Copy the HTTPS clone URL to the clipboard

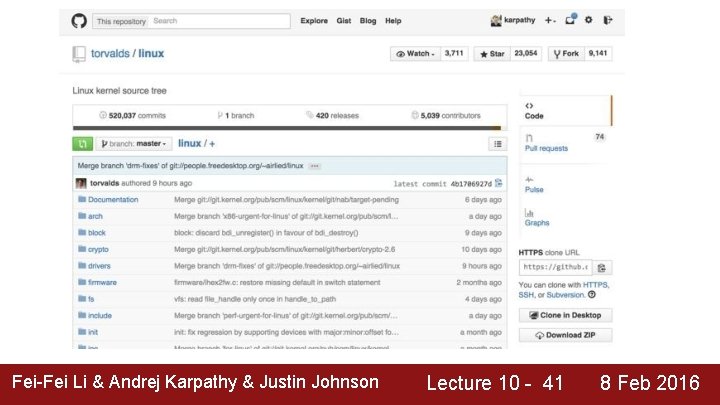pyautogui.click(x=602, y=267)
